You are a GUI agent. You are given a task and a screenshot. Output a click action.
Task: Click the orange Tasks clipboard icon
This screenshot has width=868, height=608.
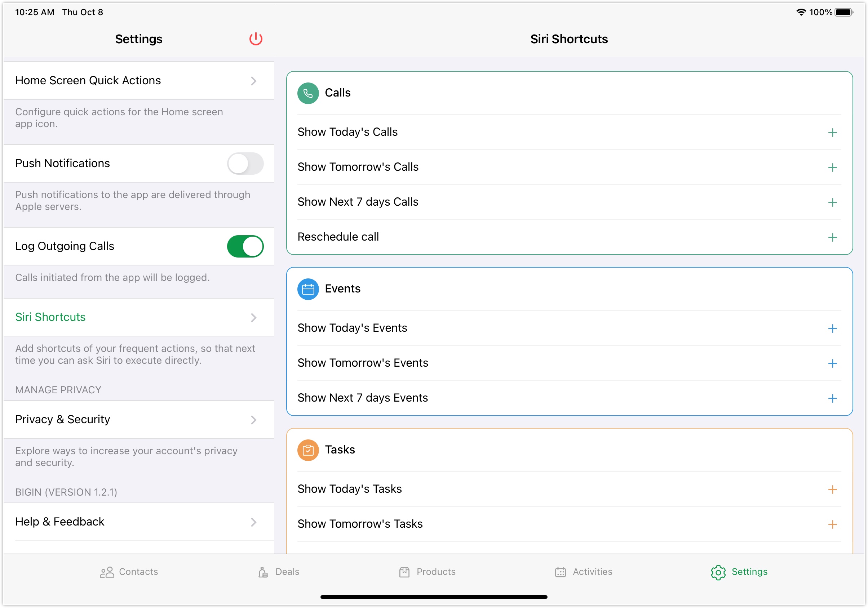click(x=308, y=450)
